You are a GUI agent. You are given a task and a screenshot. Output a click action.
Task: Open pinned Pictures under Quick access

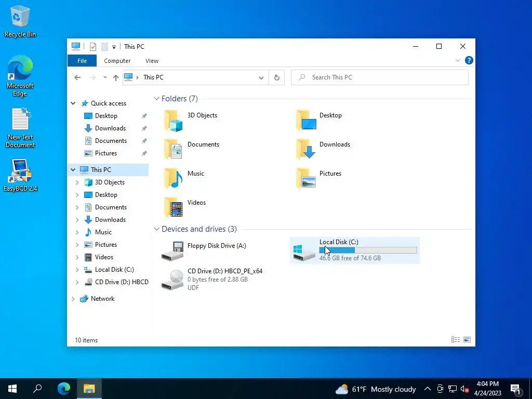[x=106, y=153]
